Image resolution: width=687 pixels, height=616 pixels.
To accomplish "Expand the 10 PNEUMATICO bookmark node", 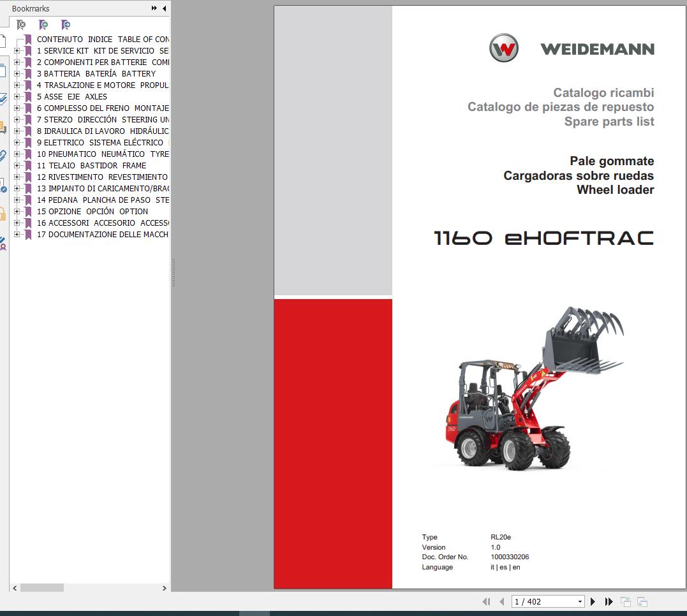I will click(17, 154).
